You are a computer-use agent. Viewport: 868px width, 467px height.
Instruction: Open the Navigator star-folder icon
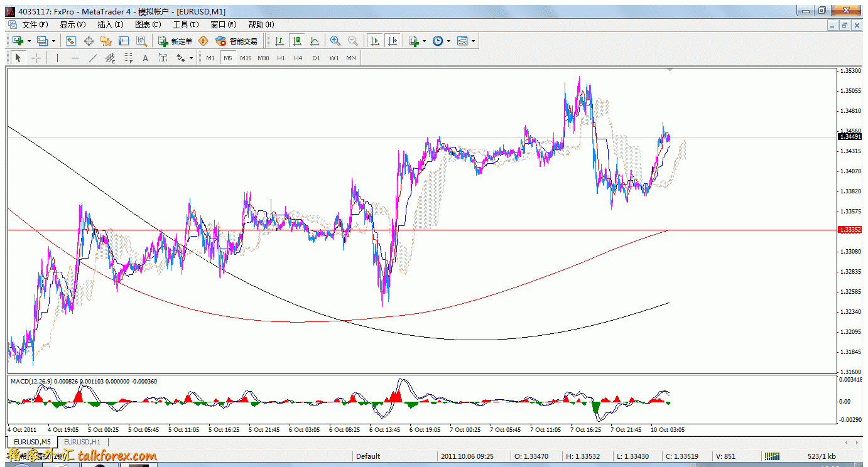[x=106, y=41]
